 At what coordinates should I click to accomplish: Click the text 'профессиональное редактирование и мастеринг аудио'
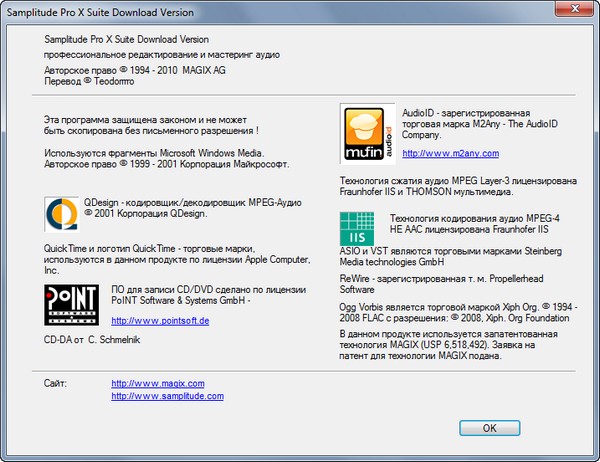[161, 55]
